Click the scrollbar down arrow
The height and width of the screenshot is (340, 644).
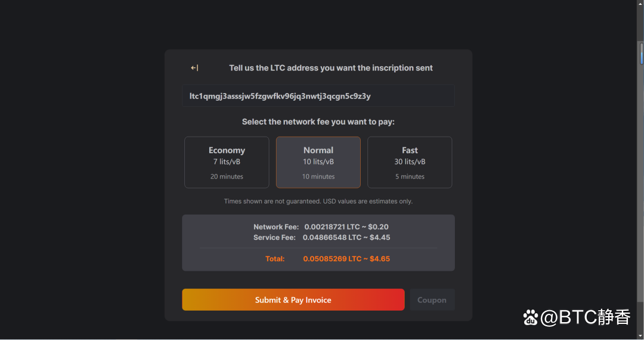[641, 336]
